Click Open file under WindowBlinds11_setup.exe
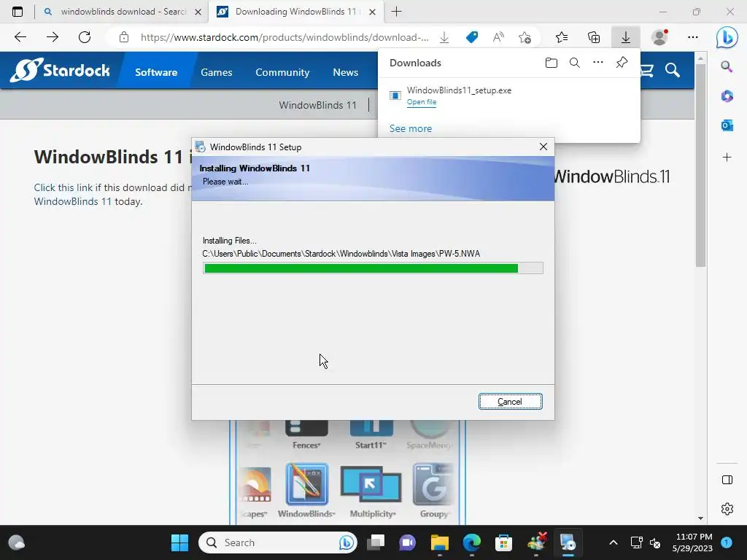The image size is (747, 560). 422,102
